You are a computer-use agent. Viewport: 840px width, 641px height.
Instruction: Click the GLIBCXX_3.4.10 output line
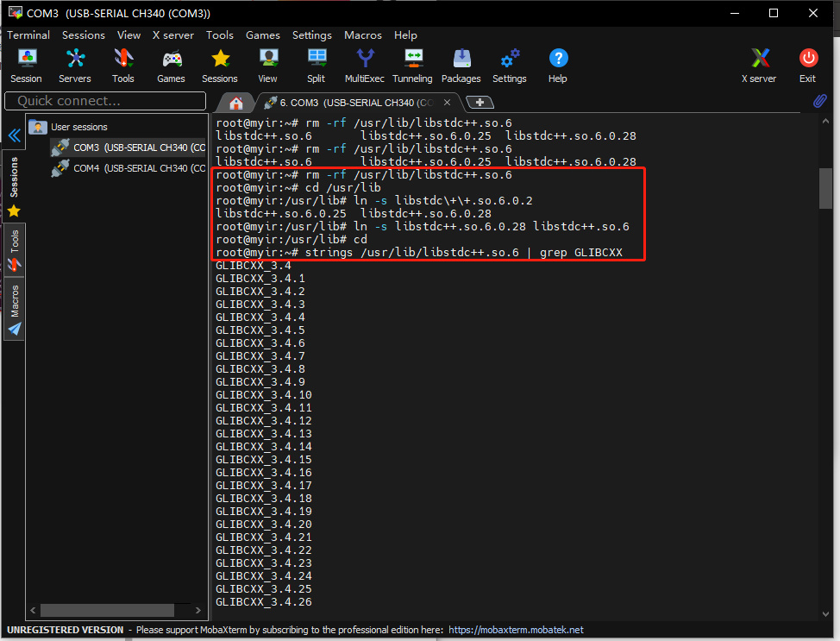pos(264,395)
